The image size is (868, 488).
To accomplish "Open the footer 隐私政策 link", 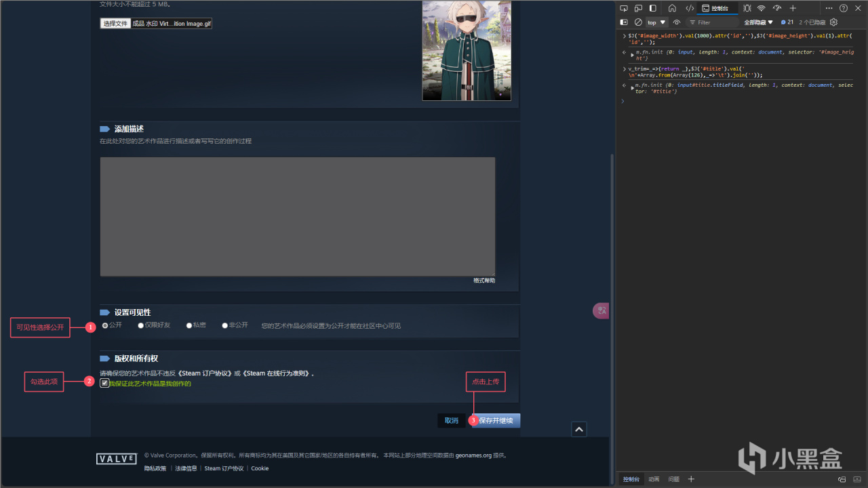I will click(x=155, y=468).
